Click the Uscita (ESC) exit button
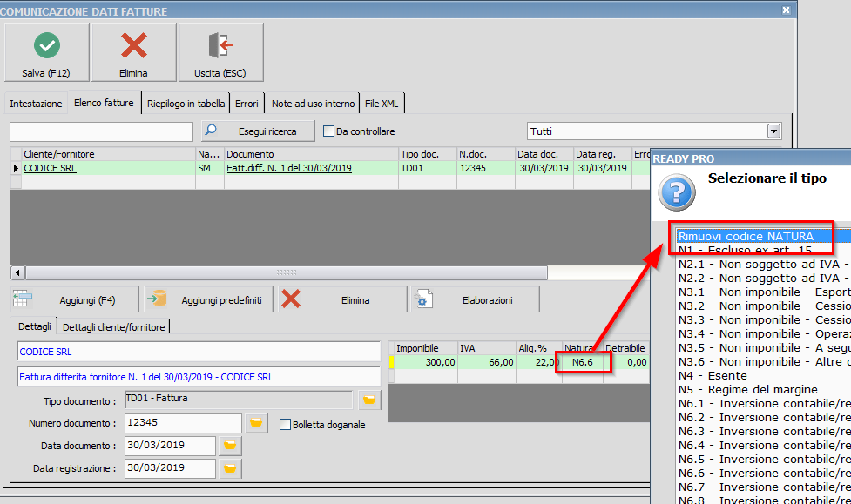Screen dimensions: 851x504 point(221,52)
